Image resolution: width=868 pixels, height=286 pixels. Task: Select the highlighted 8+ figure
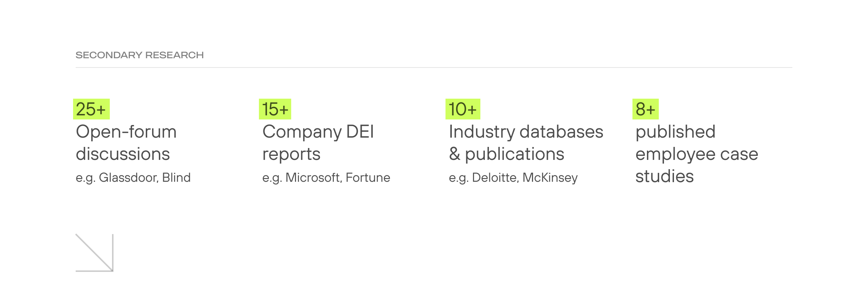pyautogui.click(x=645, y=109)
